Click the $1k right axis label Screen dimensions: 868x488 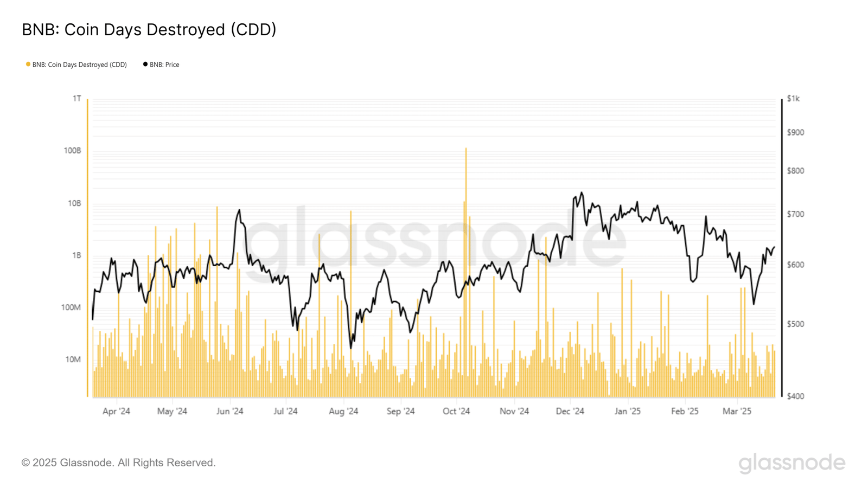793,99
